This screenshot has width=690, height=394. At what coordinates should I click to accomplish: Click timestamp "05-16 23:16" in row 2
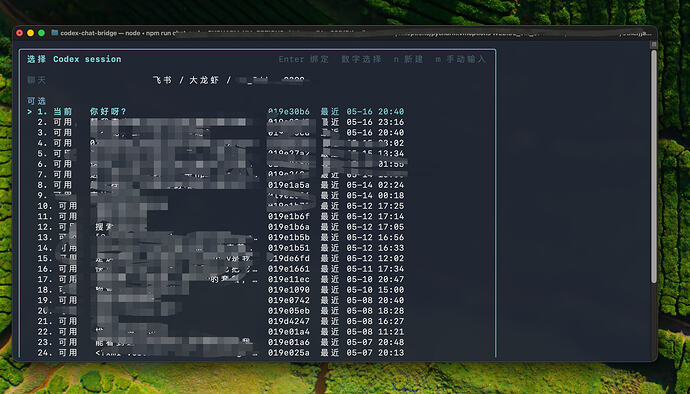pyautogui.click(x=375, y=122)
